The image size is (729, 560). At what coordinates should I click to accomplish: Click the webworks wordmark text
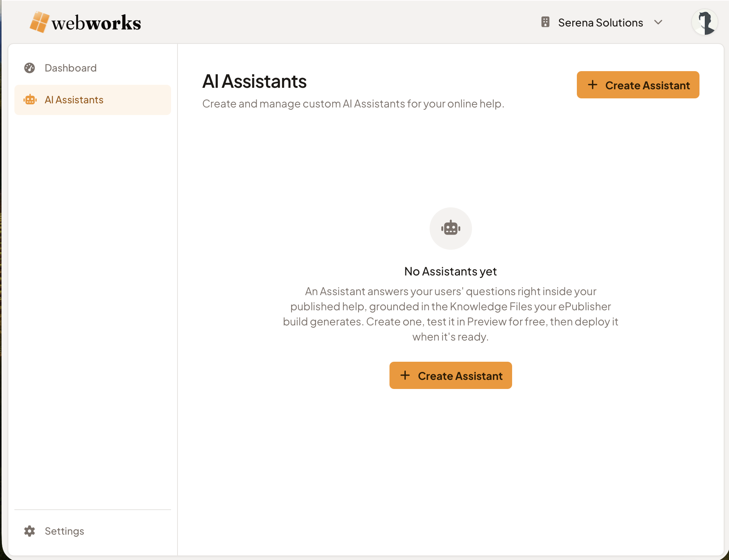(x=96, y=23)
